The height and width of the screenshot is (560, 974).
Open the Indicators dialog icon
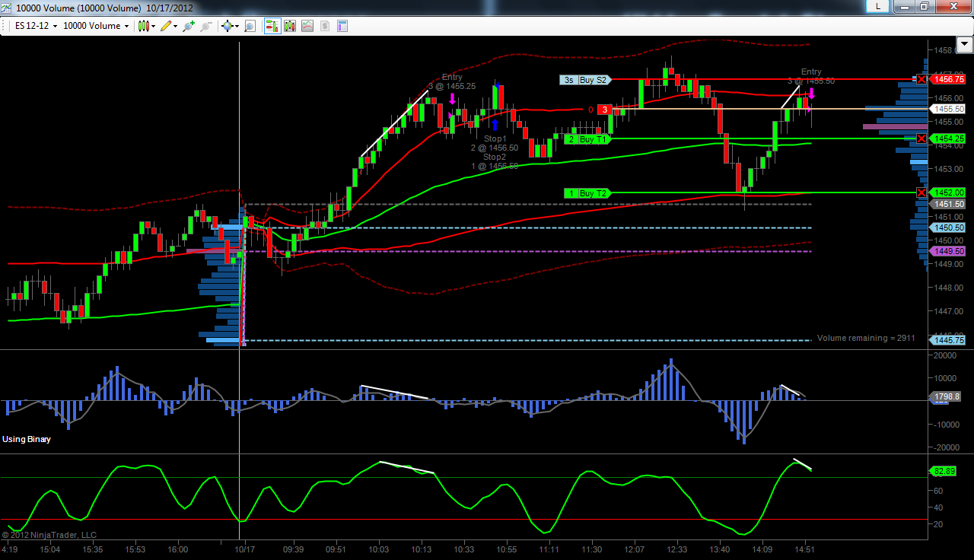point(307,26)
